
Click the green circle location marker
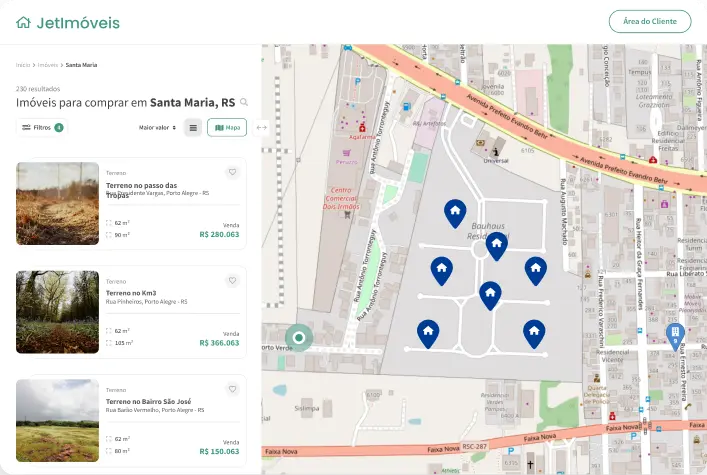[298, 337]
